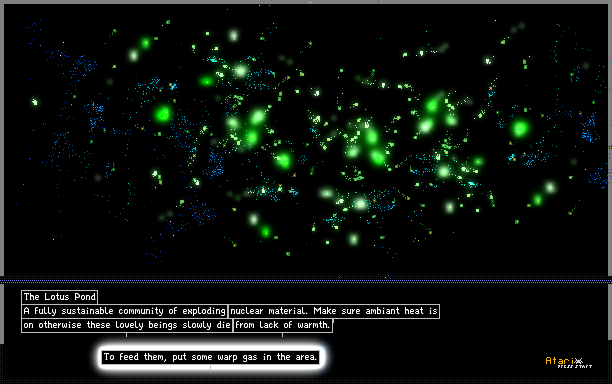Click the white PRESS START text
Image resolution: width=612 pixels, height=384 pixels.
[x=575, y=366]
